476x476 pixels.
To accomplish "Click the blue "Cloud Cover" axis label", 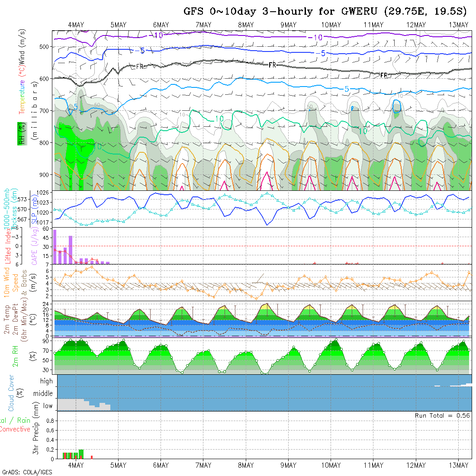I will tap(11, 393).
